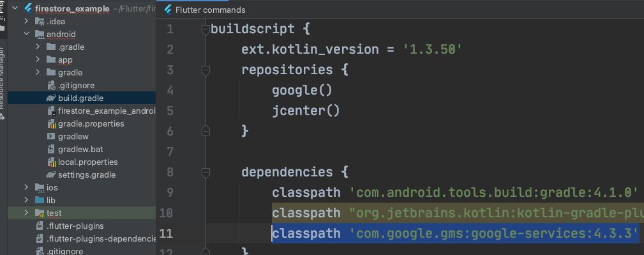Fold the repositories block on line 3
Screen dimensions: 644x255
click(206, 70)
